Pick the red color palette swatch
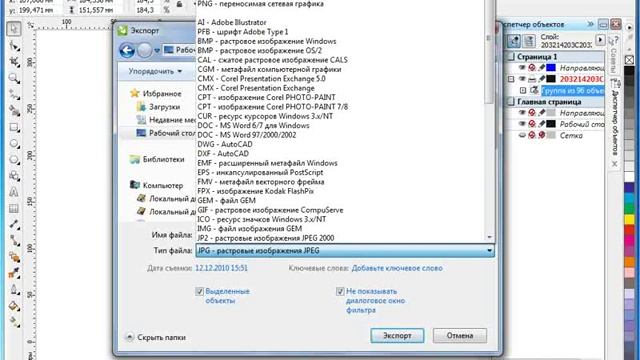Screen dimensions: 640x360 pyautogui.click(x=629, y=230)
